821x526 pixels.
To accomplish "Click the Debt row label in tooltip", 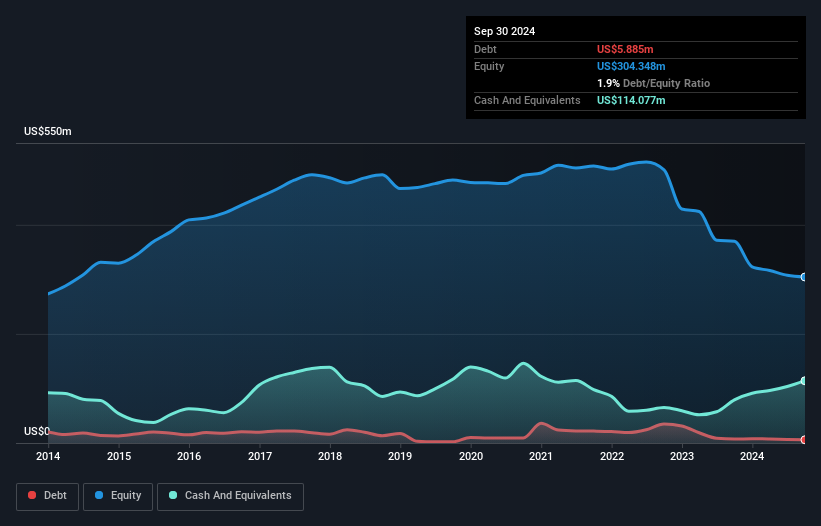I will [485, 49].
